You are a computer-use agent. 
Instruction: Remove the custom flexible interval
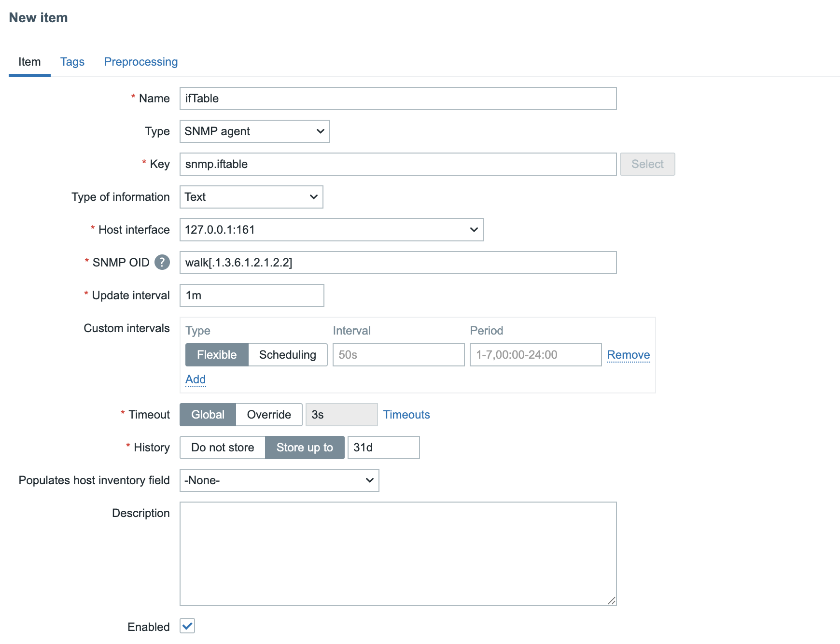628,354
